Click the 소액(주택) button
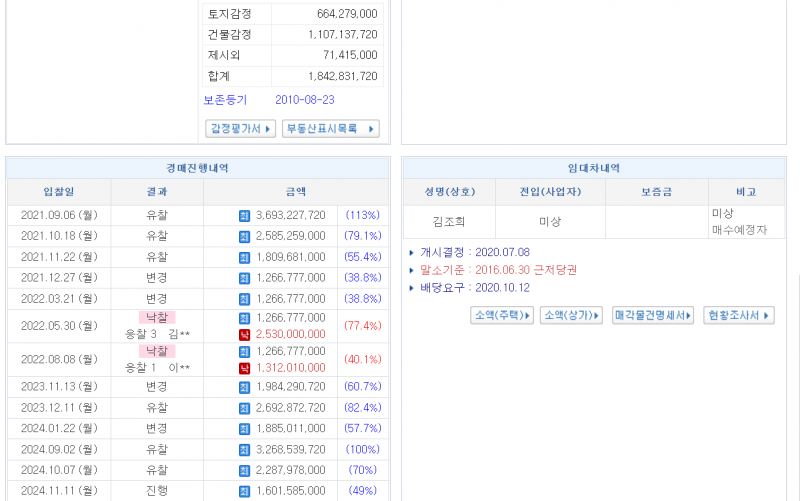Screen dimensions: 800x501 click(x=501, y=316)
